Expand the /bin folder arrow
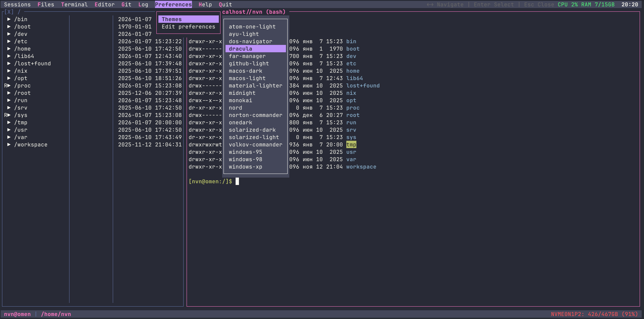 pos(9,19)
